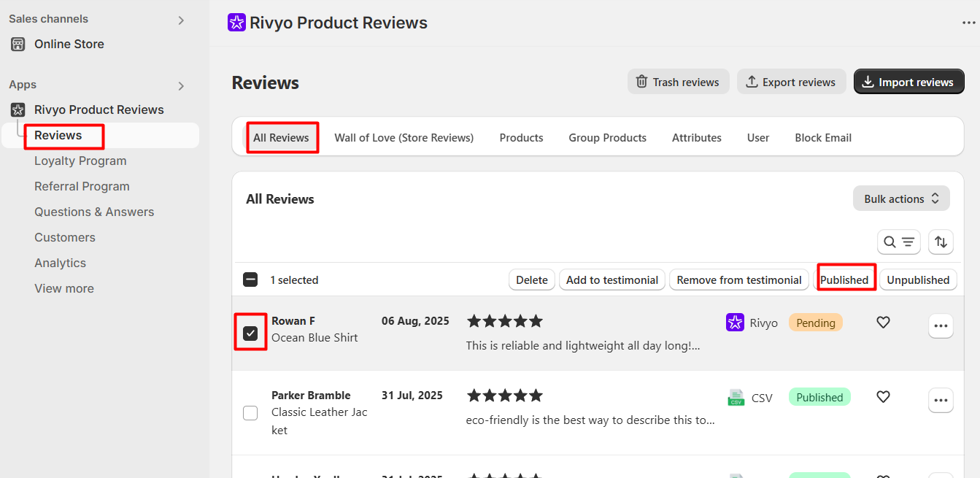Viewport: 980px width, 478px height.
Task: Click the CSV source icon in Parker row
Action: click(x=736, y=398)
